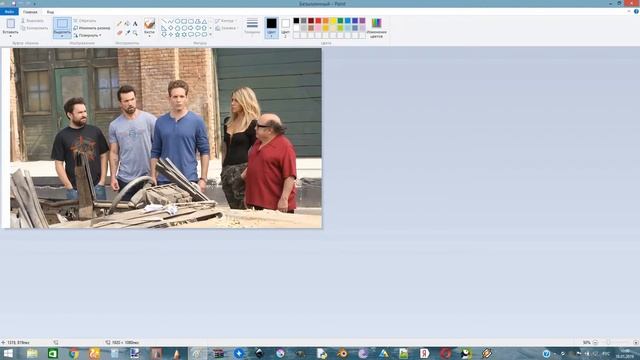Open File Explorer from the taskbar
The height and width of the screenshot is (360, 640).
[32, 353]
